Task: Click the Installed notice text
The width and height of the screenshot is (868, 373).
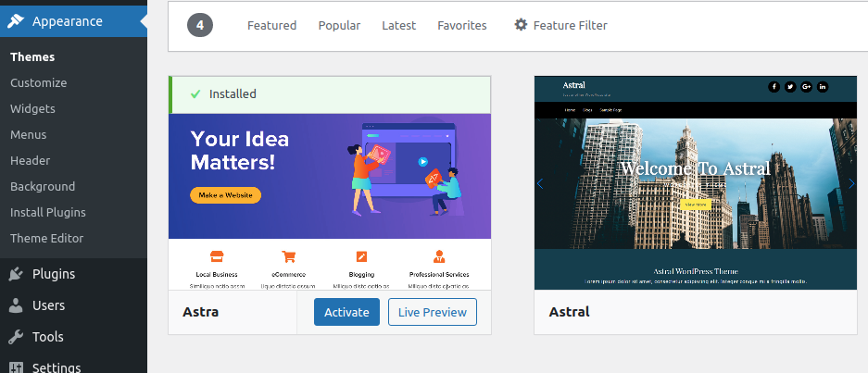Action: point(233,94)
